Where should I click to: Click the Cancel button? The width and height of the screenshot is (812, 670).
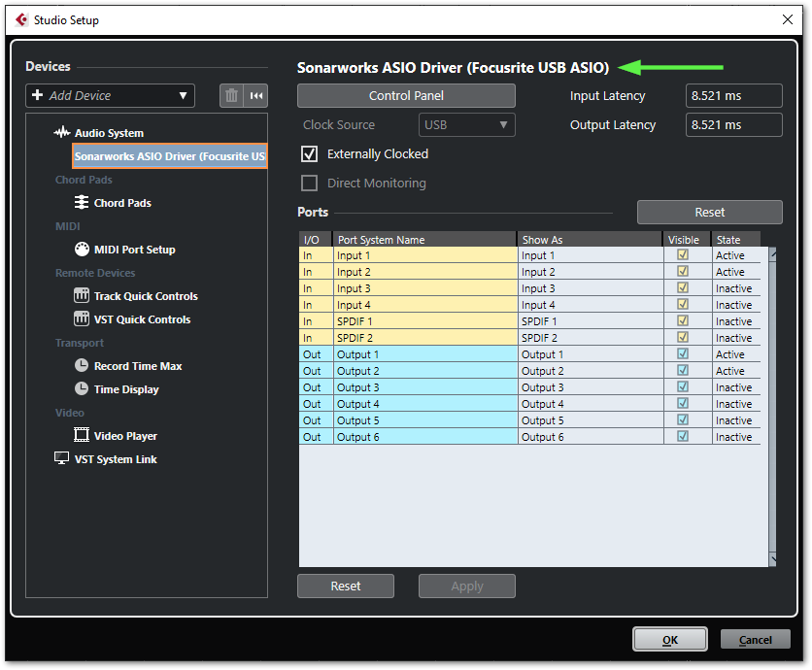[x=755, y=640]
